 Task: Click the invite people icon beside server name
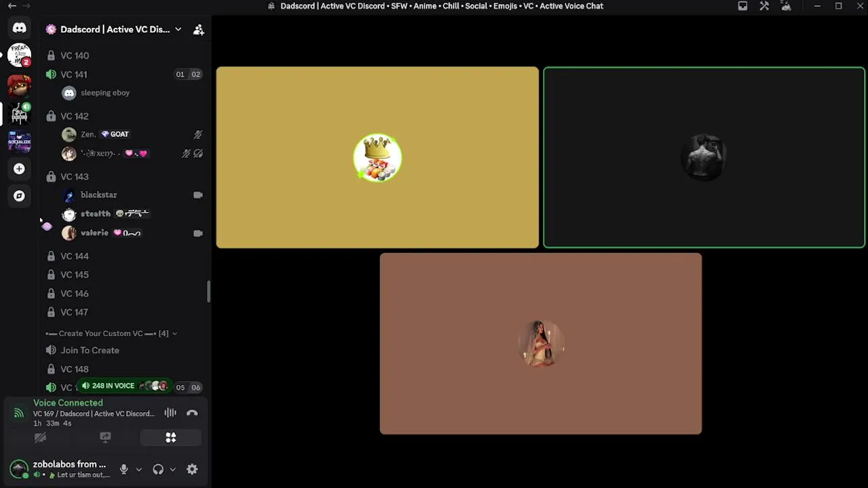199,30
